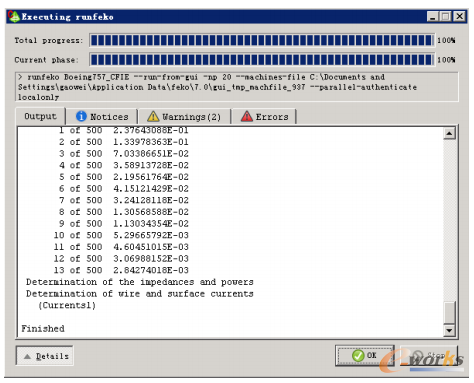The height and width of the screenshot is (383, 474).
Task: Click the '(Currents1)' output line
Action: point(67,306)
